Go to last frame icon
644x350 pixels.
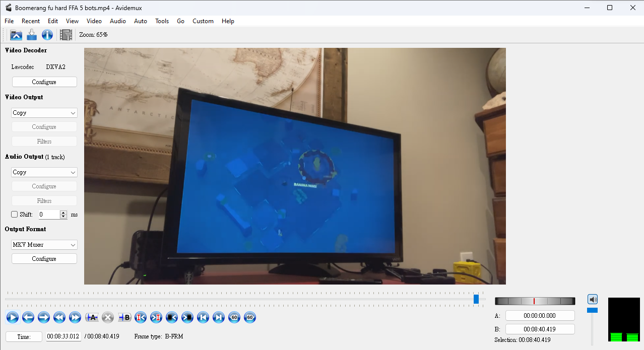click(x=219, y=317)
